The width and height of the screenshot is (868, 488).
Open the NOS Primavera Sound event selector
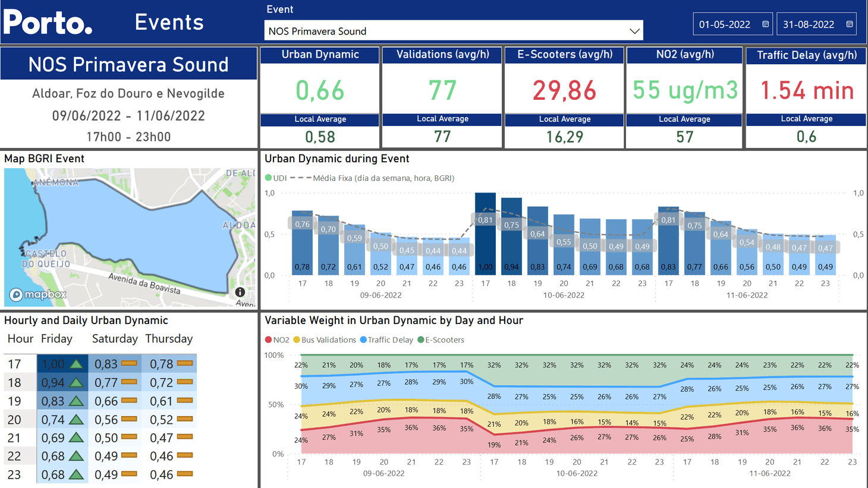[x=446, y=31]
